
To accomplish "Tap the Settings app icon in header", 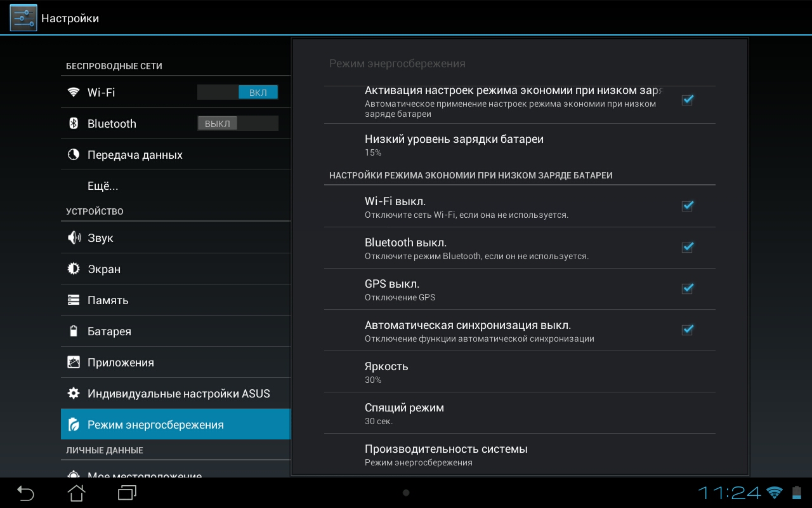I will click(23, 18).
